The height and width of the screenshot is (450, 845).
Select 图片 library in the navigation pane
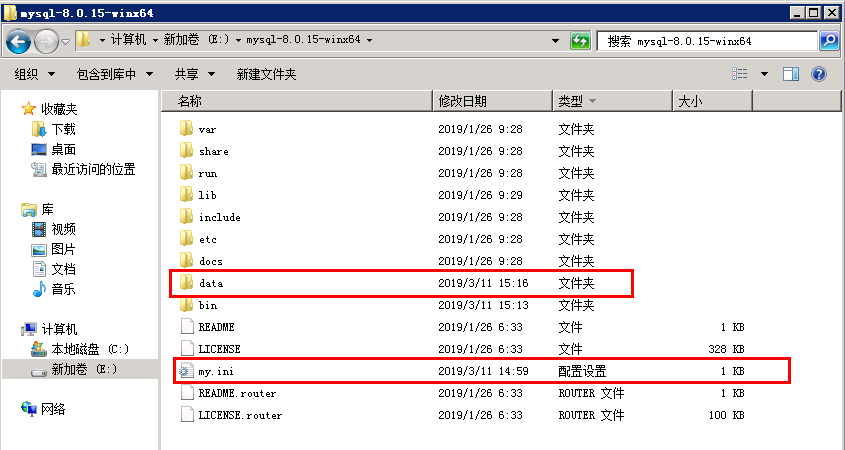(63, 250)
